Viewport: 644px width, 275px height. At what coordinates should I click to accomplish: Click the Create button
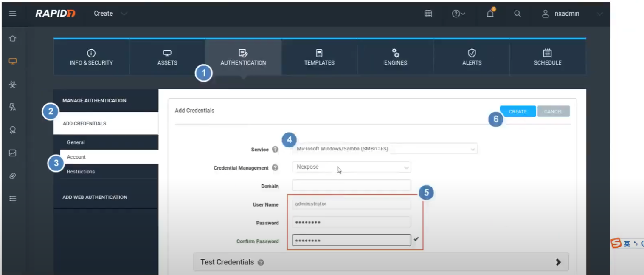tap(518, 111)
